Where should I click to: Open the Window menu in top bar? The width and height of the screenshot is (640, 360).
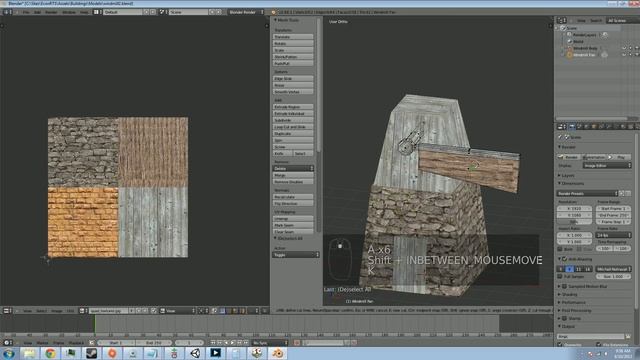(69, 12)
